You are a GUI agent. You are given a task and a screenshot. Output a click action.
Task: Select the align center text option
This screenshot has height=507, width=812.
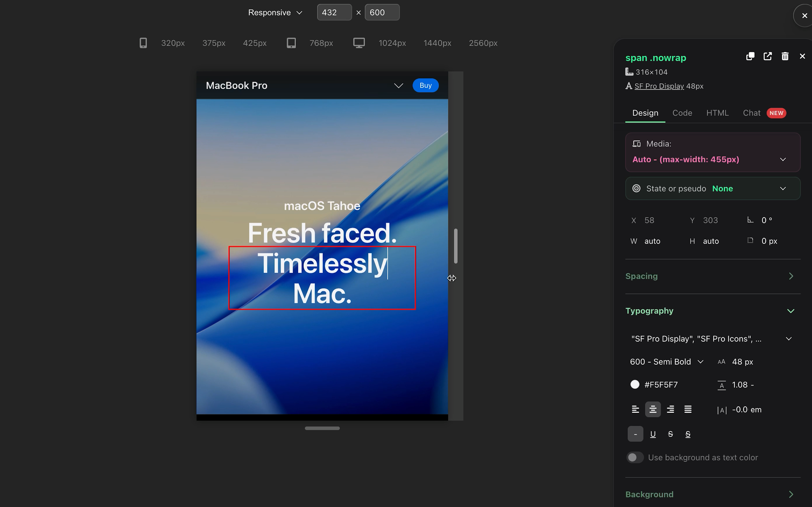(653, 409)
